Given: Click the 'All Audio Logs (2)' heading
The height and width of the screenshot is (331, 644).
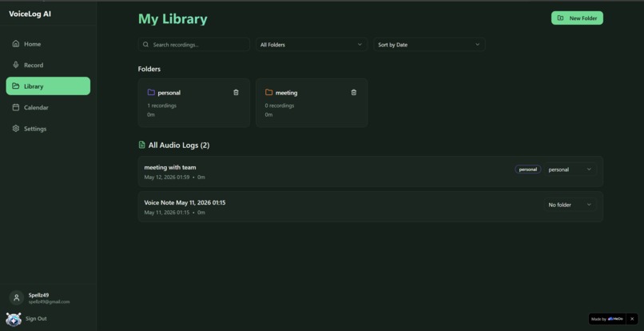Looking at the screenshot, I should (x=179, y=146).
